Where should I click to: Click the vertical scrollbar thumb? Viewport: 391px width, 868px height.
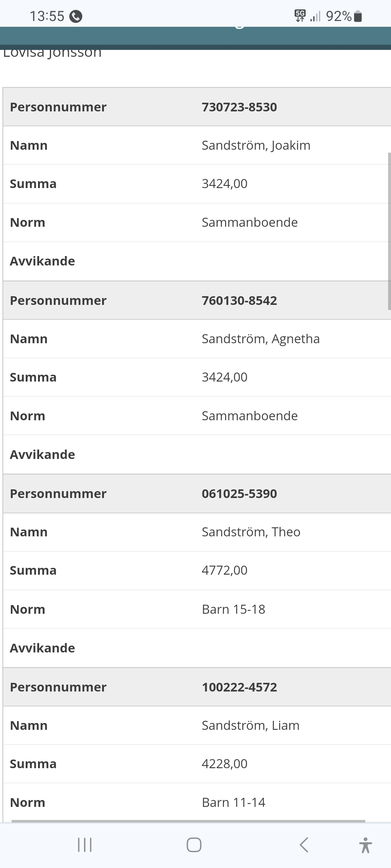389,231
